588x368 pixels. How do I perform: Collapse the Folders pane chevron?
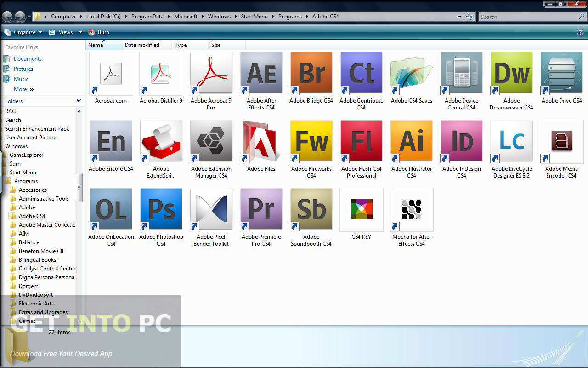coord(79,101)
